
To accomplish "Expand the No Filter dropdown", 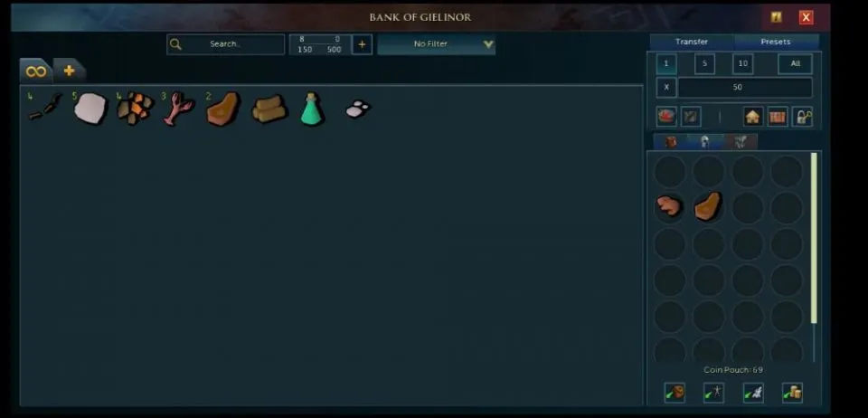I will pyautogui.click(x=436, y=43).
